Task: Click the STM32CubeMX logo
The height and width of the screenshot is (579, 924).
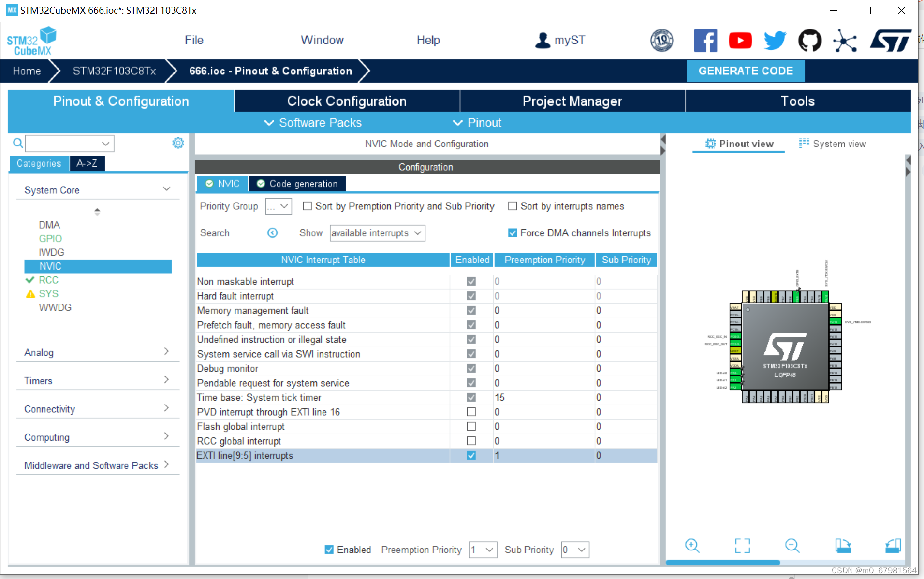Action: click(x=31, y=41)
